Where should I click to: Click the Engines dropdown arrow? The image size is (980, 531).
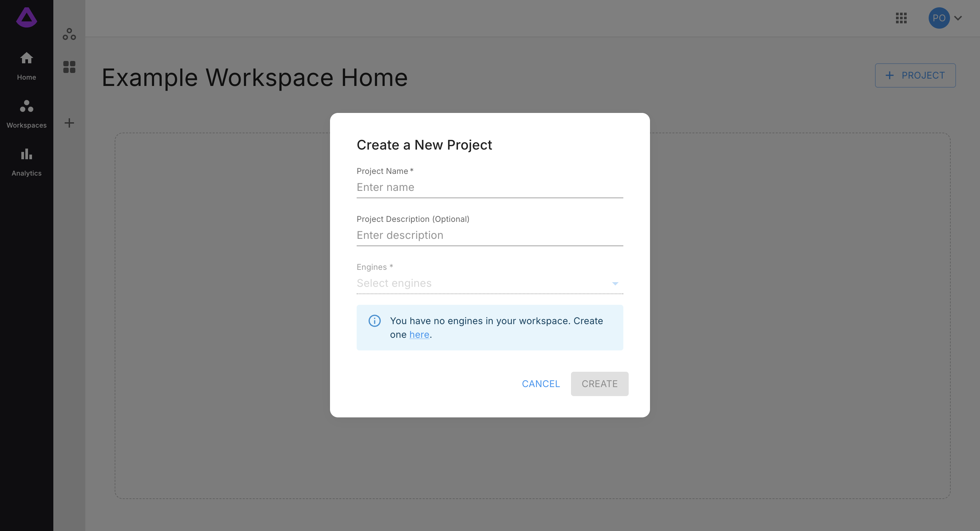tap(615, 283)
